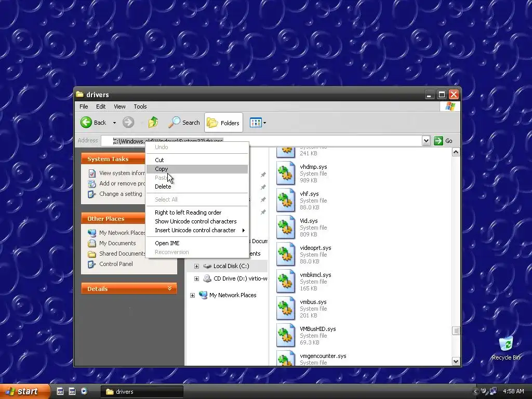Image resolution: width=532 pixels, height=399 pixels.
Task: Click the vertical scrollbar thumb
Action: click(x=456, y=330)
